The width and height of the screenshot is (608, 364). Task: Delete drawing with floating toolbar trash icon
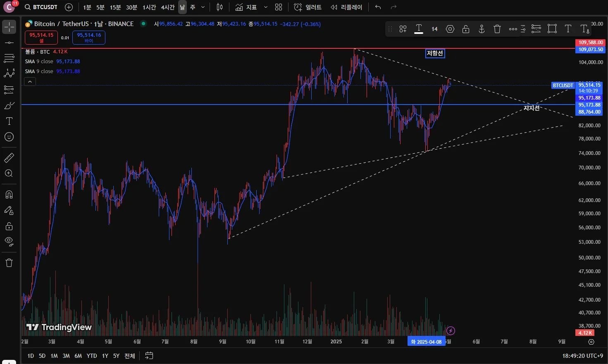[497, 29]
